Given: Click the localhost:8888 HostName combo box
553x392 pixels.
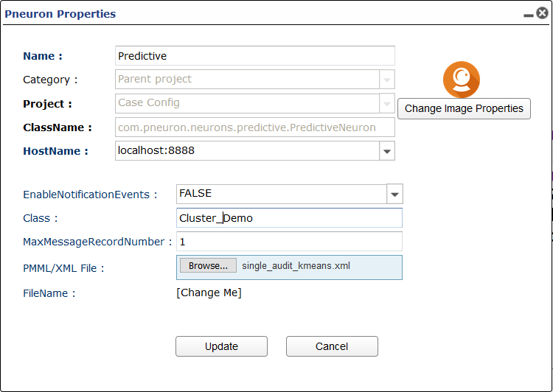Looking at the screenshot, I should tap(247, 151).
